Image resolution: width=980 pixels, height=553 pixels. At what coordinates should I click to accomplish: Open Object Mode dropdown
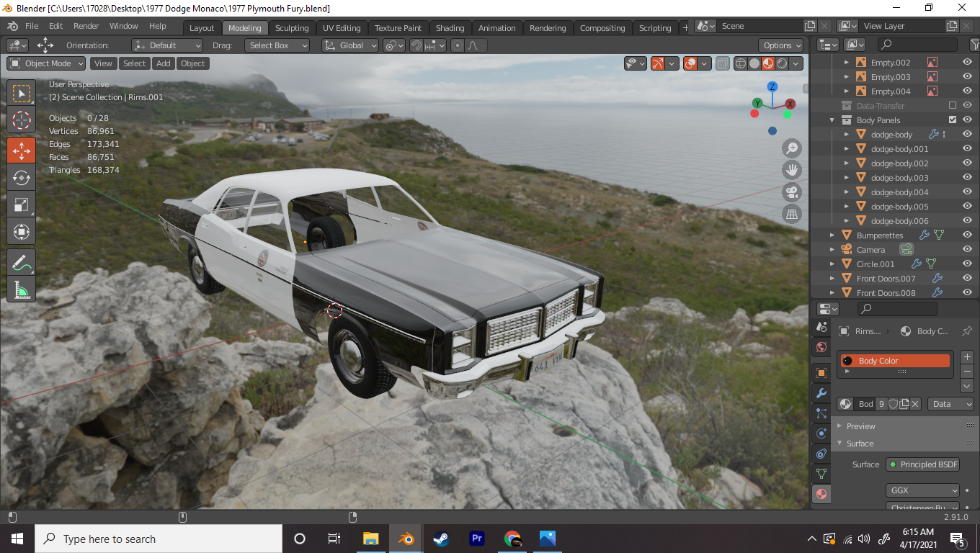(x=47, y=63)
